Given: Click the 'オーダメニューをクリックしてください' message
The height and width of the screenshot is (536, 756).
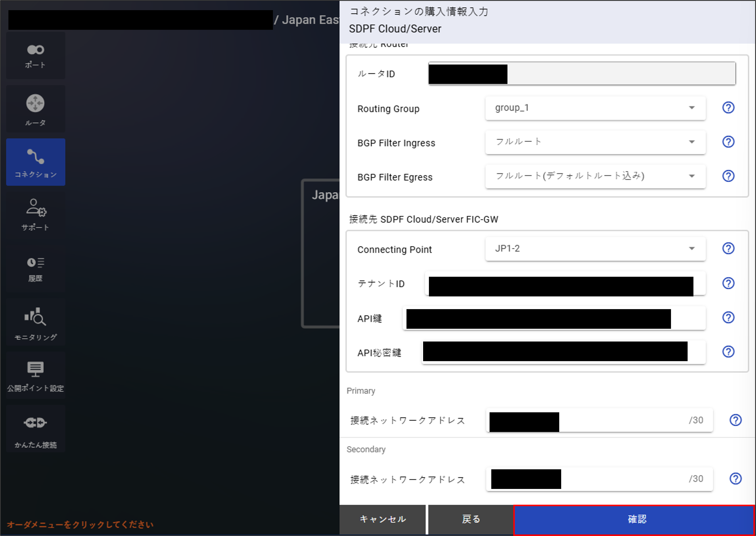Looking at the screenshot, I should [x=80, y=525].
